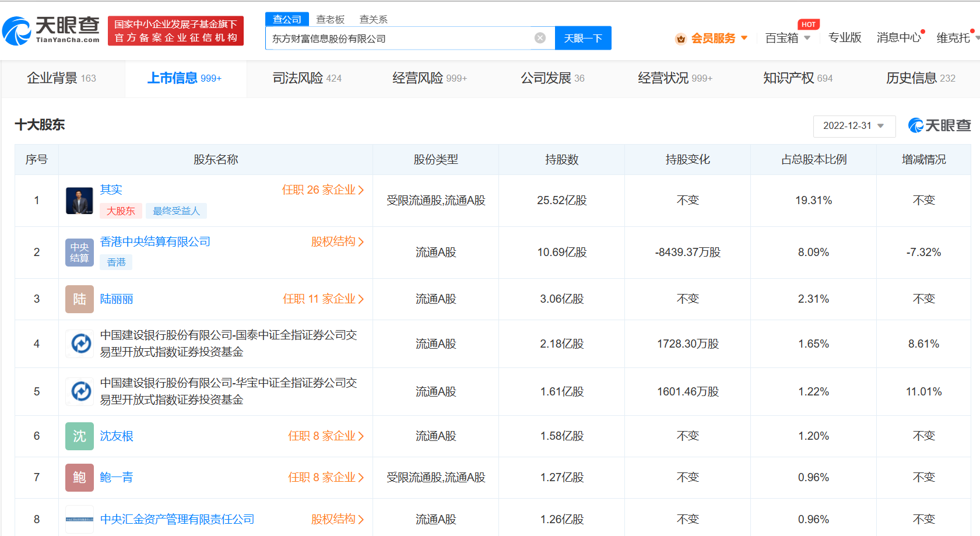The image size is (980, 536).
Task: Switch to the 查老板 search tab
Action: click(x=331, y=19)
